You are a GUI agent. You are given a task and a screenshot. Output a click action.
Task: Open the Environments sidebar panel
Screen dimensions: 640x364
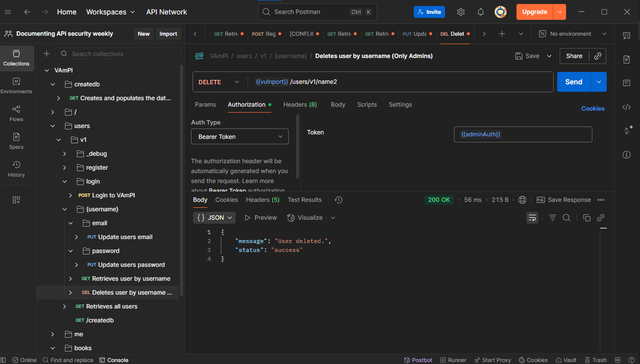[x=16, y=85]
